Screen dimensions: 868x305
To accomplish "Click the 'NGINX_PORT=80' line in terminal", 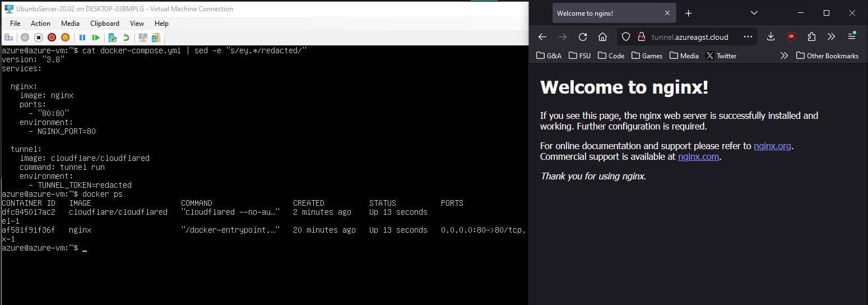I will pos(67,131).
